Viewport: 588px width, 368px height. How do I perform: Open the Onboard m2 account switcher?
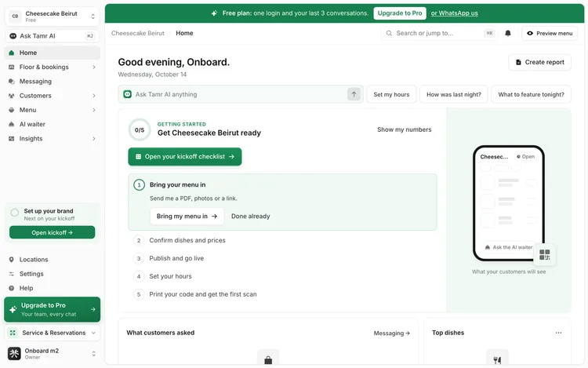click(52, 353)
